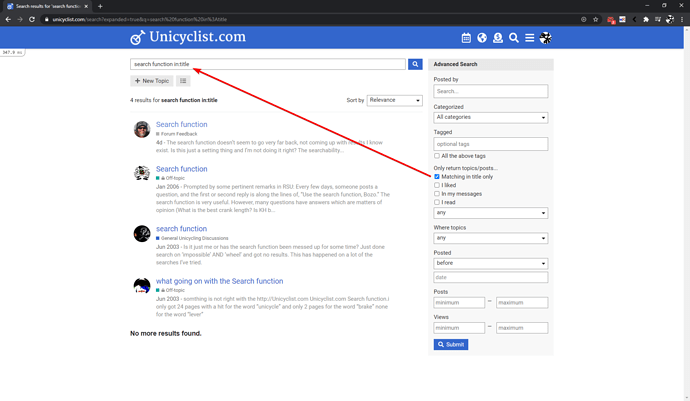Click the Tagged optional tags field
Viewport: 690px width, 401px height.
[491, 144]
